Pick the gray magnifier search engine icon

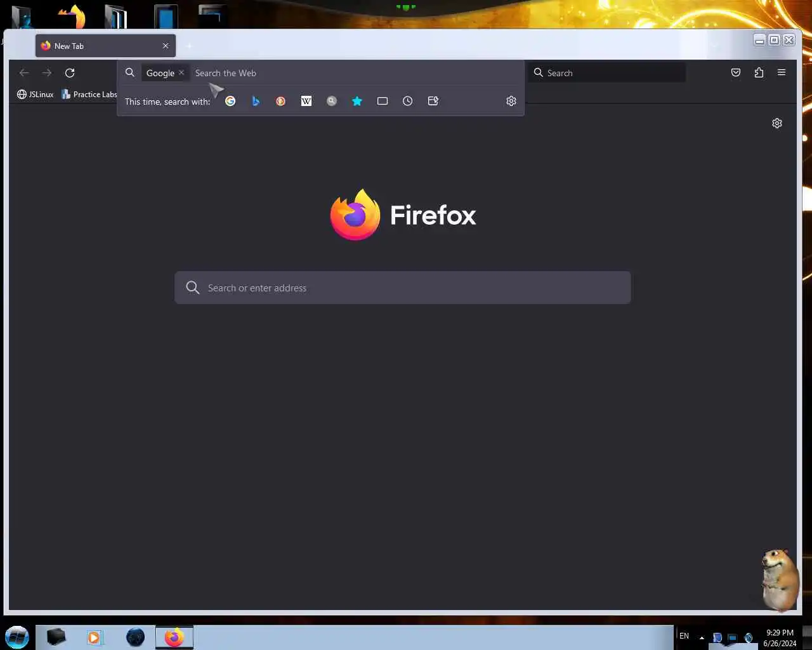point(332,101)
